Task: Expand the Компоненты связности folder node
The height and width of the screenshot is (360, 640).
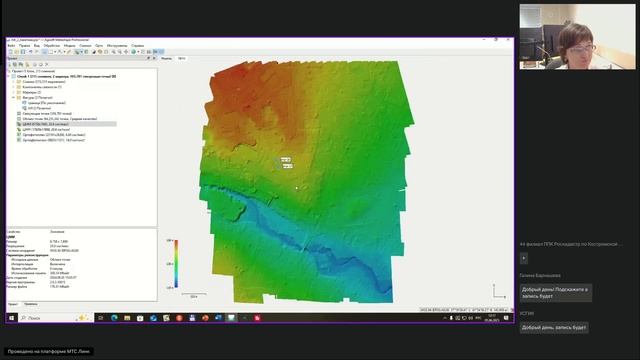Action: [13, 87]
